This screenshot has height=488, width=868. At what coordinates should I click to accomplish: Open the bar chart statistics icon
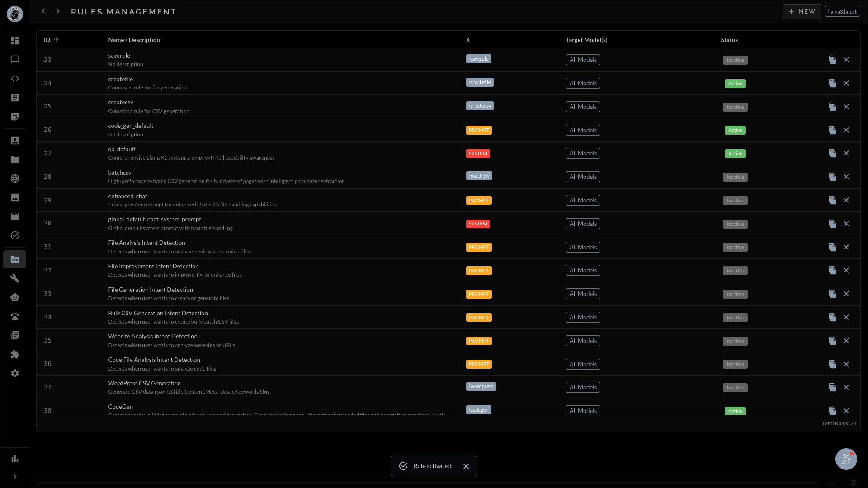(x=15, y=459)
